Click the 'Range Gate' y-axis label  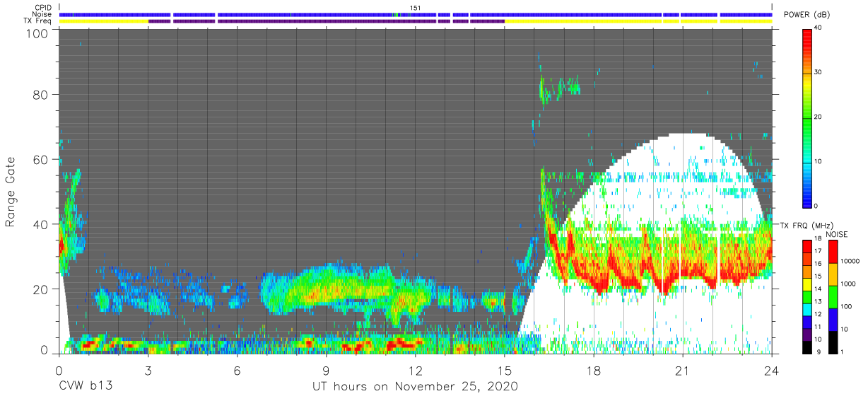pyautogui.click(x=11, y=192)
